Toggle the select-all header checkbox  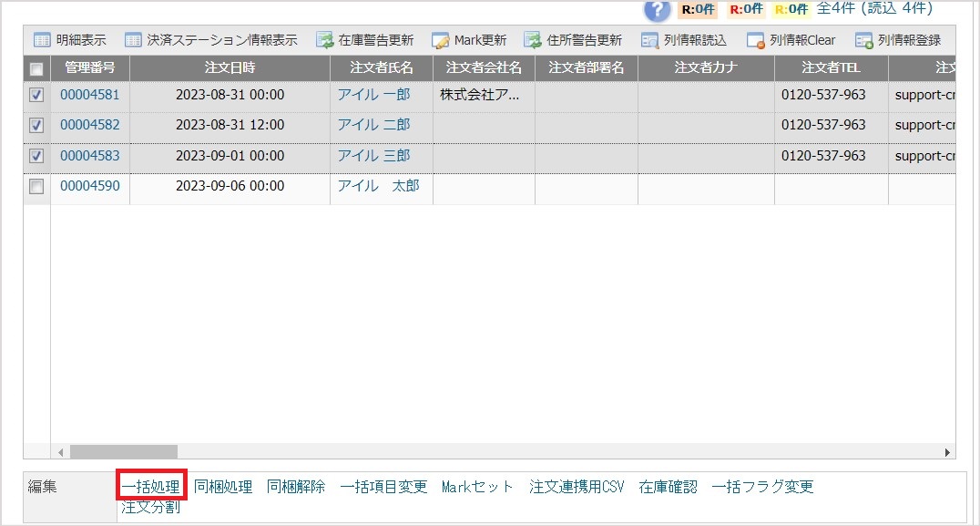click(x=36, y=68)
